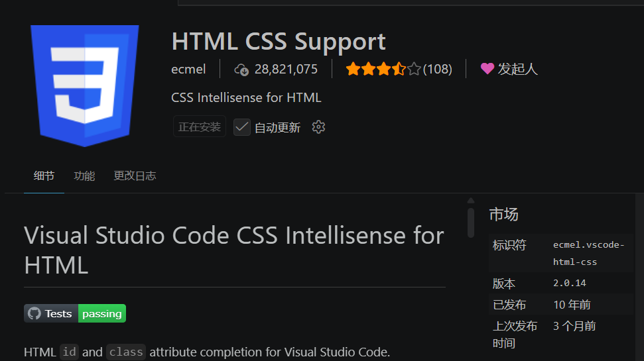
Task: Click the CSS3 extension logo
Action: 85,85
